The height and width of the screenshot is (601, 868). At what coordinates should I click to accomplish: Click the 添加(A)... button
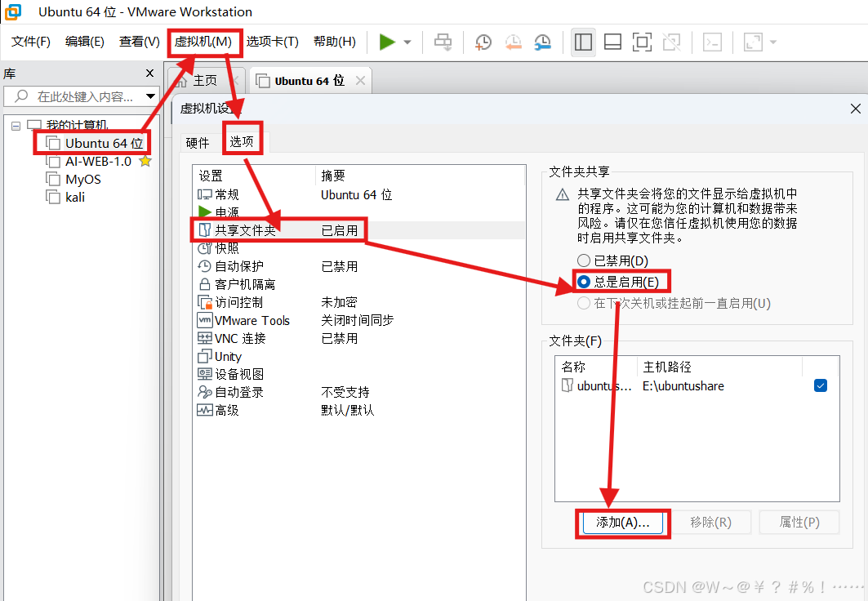pos(622,523)
